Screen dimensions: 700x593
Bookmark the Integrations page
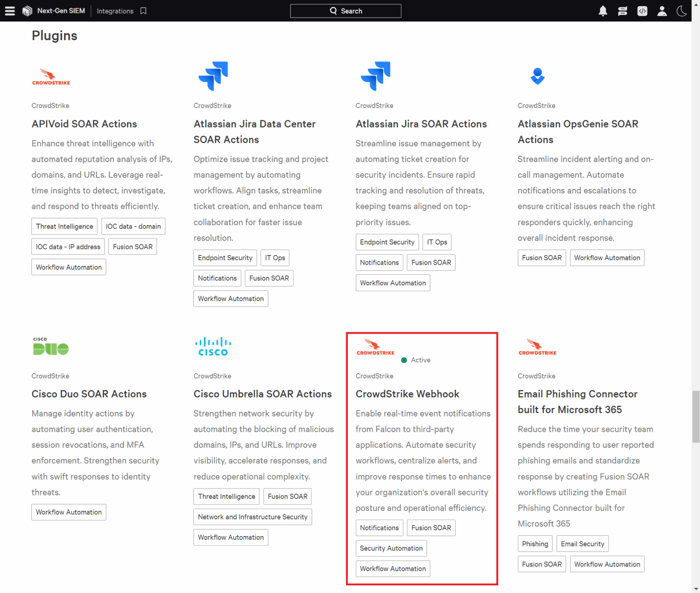tap(144, 11)
